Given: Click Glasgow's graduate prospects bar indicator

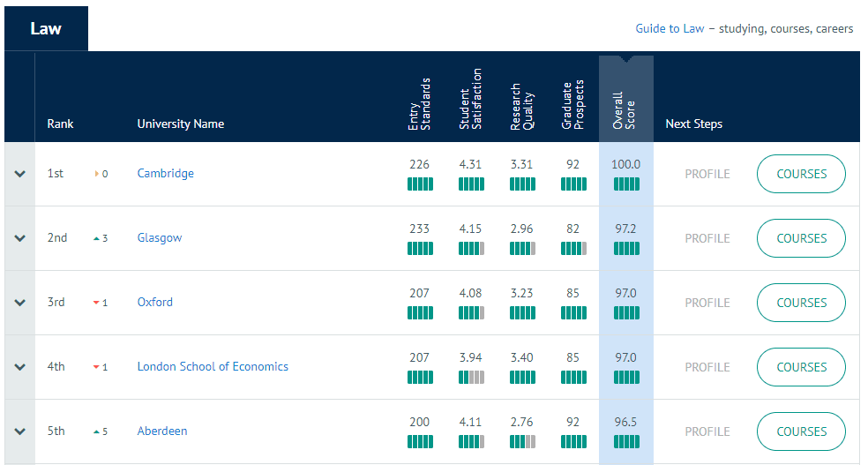Looking at the screenshot, I should point(573,249).
